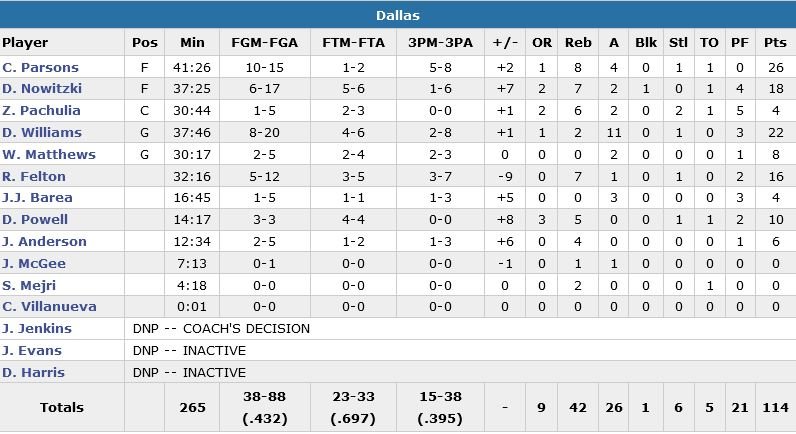The image size is (796, 434).
Task: Open J. Jenkins player link
Action: pyautogui.click(x=37, y=328)
